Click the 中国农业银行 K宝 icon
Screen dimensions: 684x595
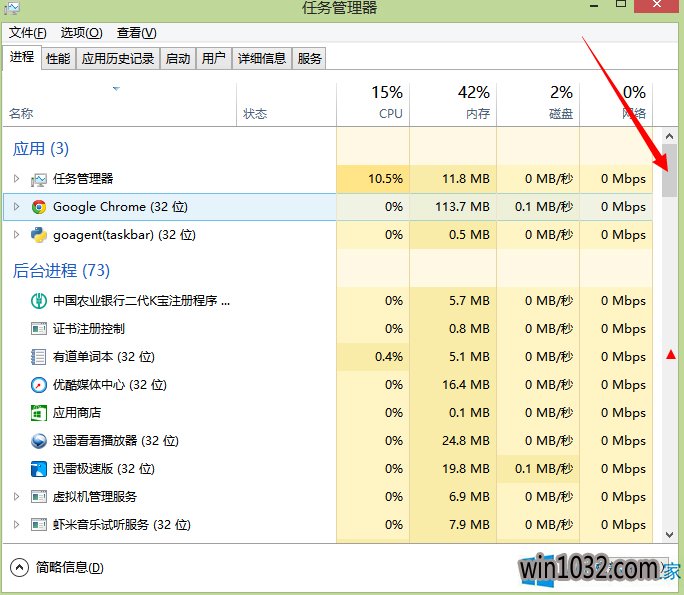(39, 301)
